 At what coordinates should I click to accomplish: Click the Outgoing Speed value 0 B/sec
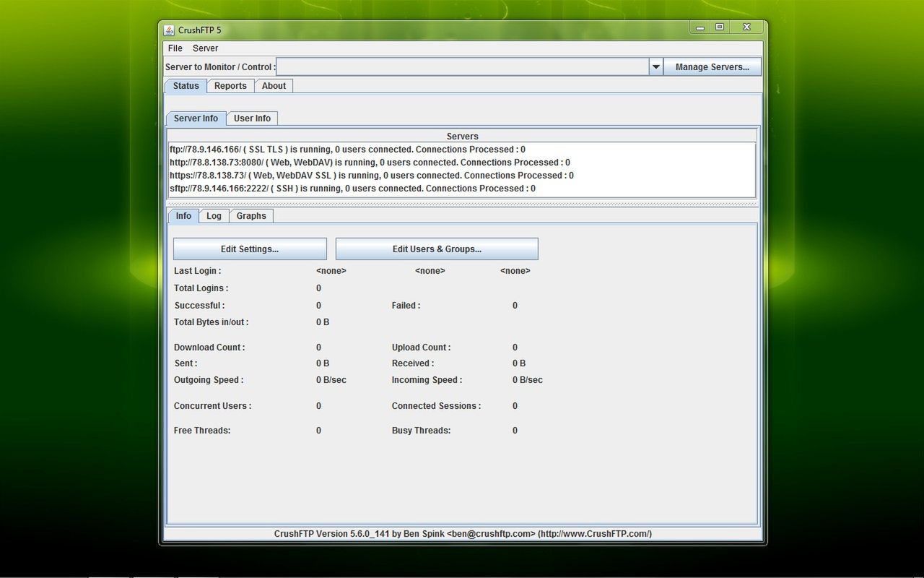pyautogui.click(x=331, y=380)
